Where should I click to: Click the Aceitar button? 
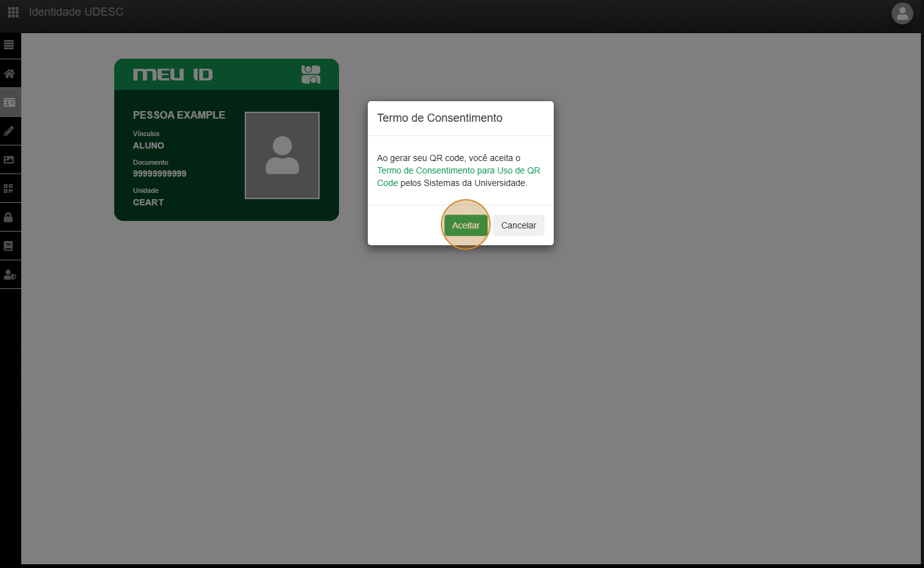466,225
